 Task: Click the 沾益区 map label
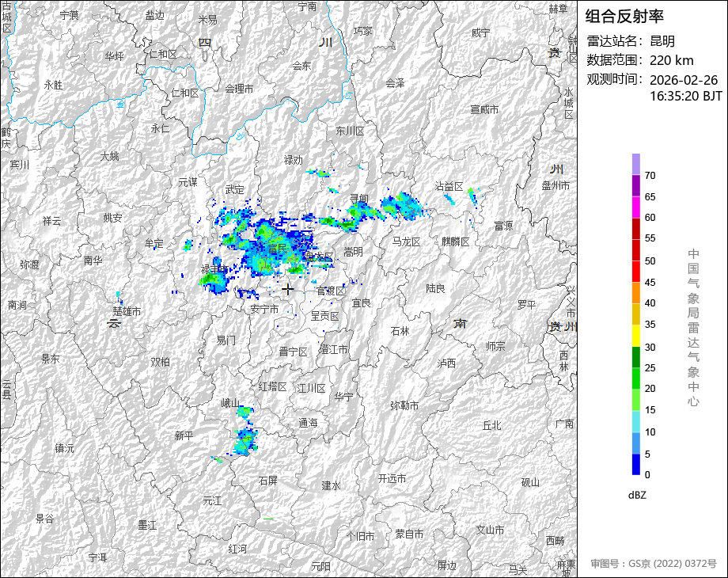(x=449, y=186)
